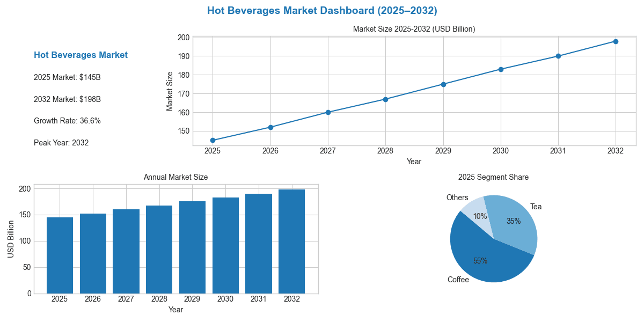Screen dimensions: 644x322
Task: Click the 2030 data point on trend line
Action: click(x=500, y=69)
